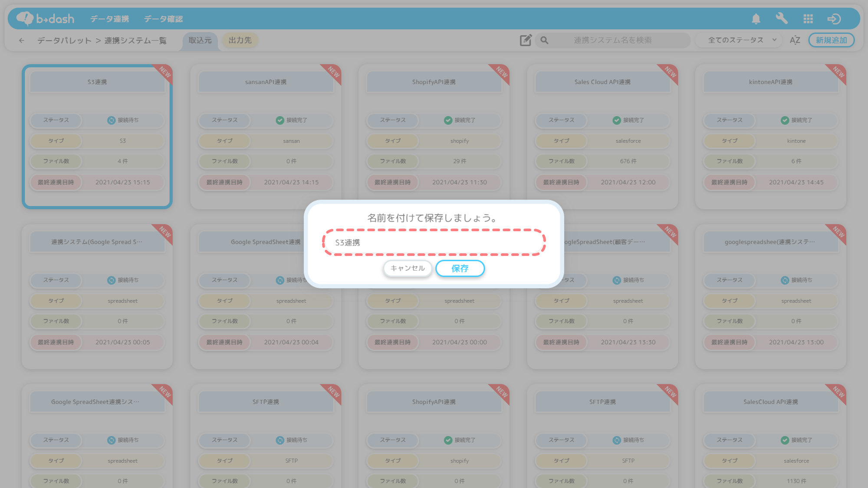Switch to 出力先 tab
Viewport: 868px width, 488px height.
click(240, 40)
